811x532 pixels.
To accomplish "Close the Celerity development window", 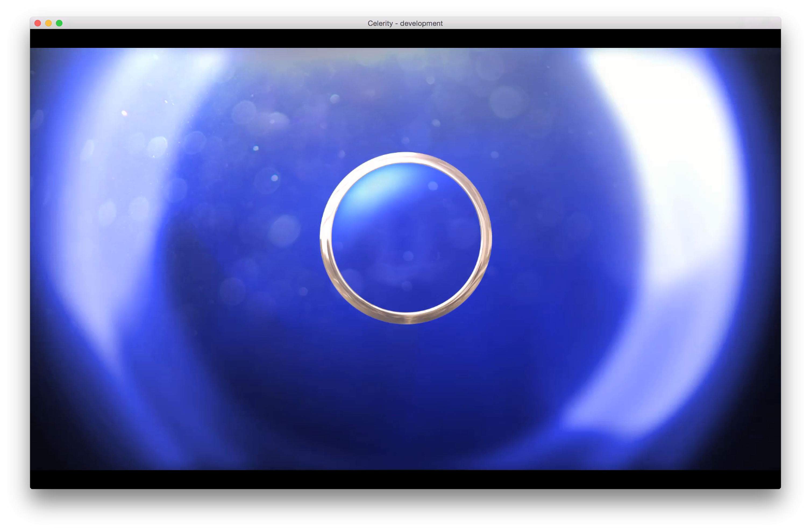I will (38, 23).
